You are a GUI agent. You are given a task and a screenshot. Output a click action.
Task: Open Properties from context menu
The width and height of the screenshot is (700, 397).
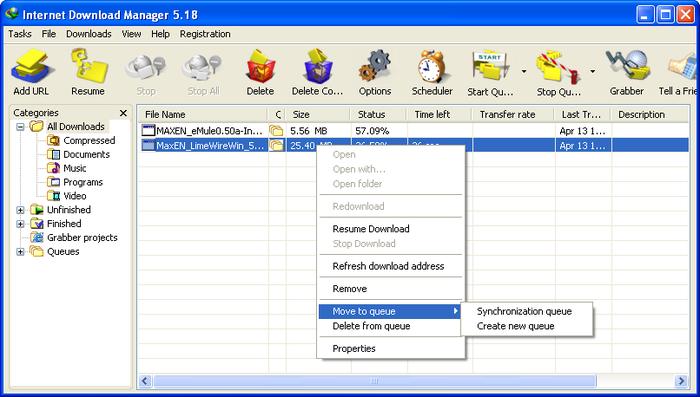pyautogui.click(x=391, y=348)
